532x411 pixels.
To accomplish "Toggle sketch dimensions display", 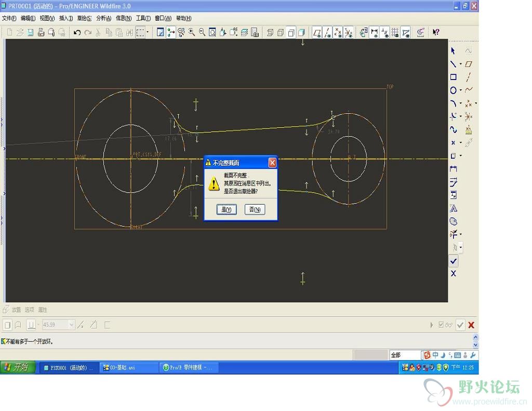I will pos(374,33).
